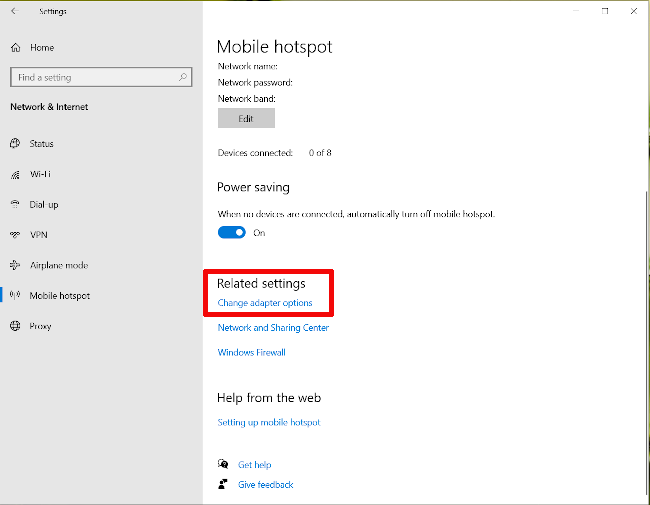Image resolution: width=650 pixels, height=505 pixels.
Task: Click the Get help link
Action: tap(255, 465)
